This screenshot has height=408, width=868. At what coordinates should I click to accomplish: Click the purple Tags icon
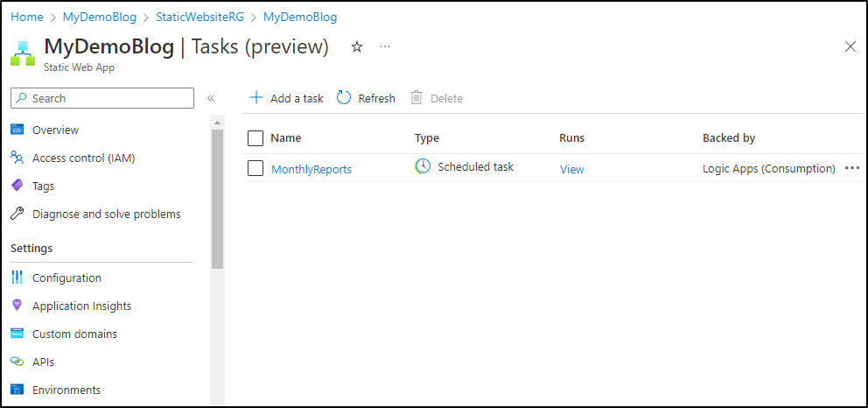pyautogui.click(x=17, y=186)
